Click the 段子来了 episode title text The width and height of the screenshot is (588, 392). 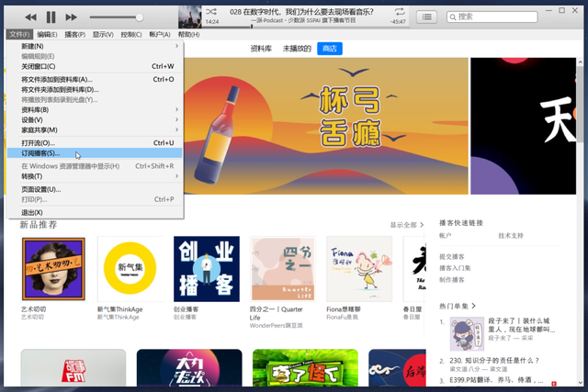pyautogui.click(x=521, y=325)
